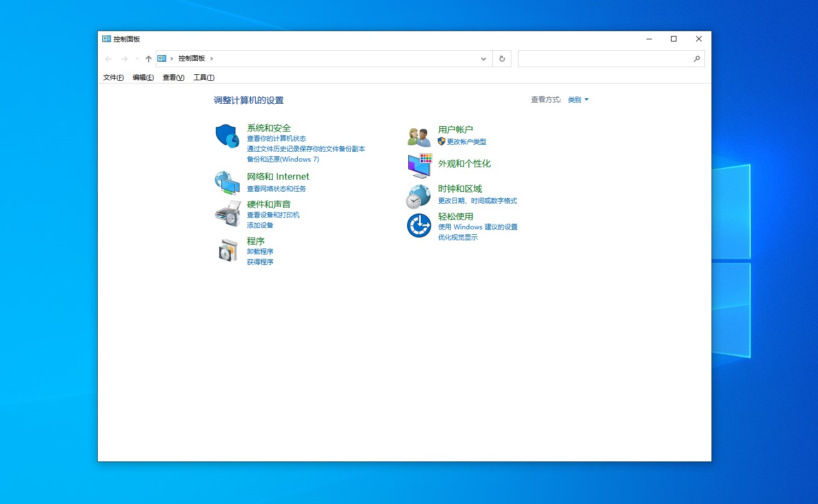Click 更改帐户类型 link
The height and width of the screenshot is (504, 818).
coord(467,142)
